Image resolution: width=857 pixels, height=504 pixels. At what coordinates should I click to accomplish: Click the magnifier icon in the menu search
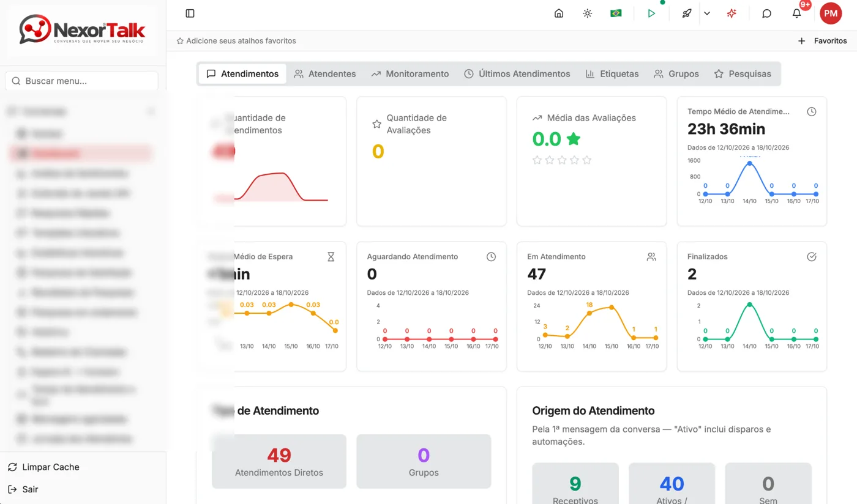coord(15,81)
